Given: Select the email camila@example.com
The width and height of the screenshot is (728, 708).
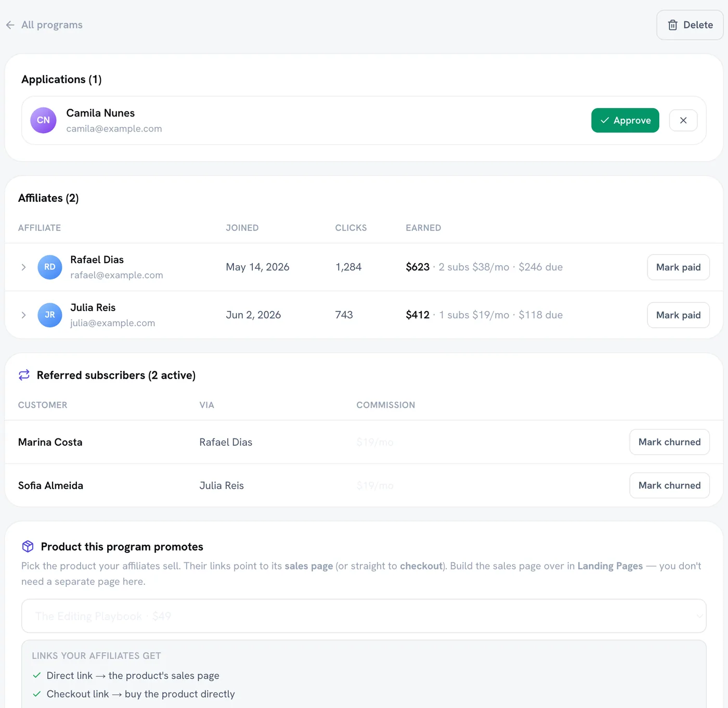Looking at the screenshot, I should coord(114,128).
